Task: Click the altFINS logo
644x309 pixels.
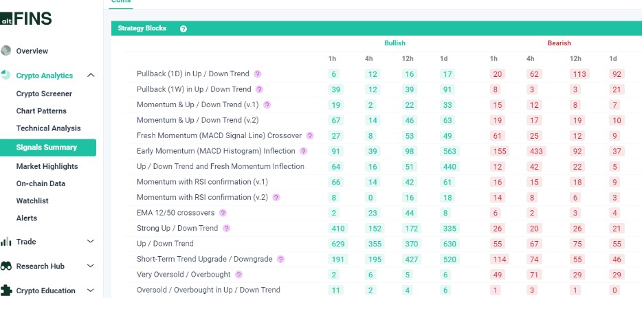Action: tap(26, 19)
